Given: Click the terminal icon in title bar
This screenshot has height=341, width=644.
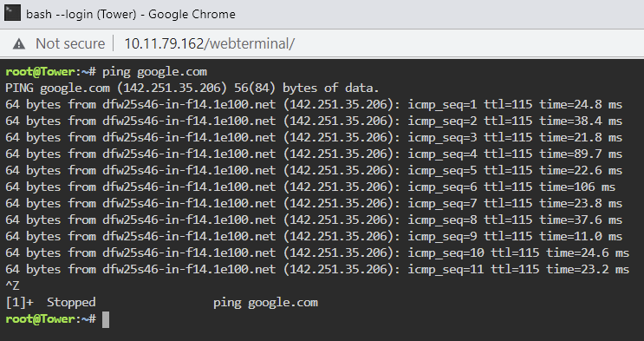Looking at the screenshot, I should pos(12,14).
